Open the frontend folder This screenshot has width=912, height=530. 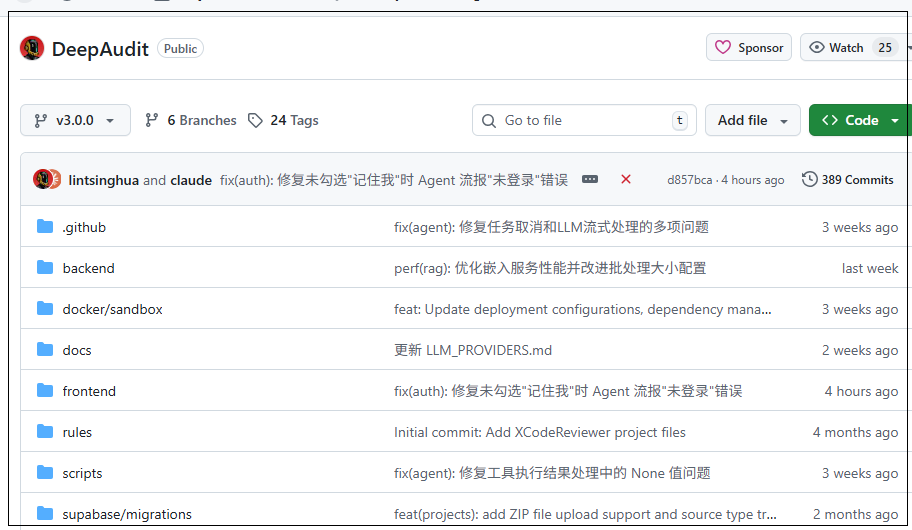[89, 392]
